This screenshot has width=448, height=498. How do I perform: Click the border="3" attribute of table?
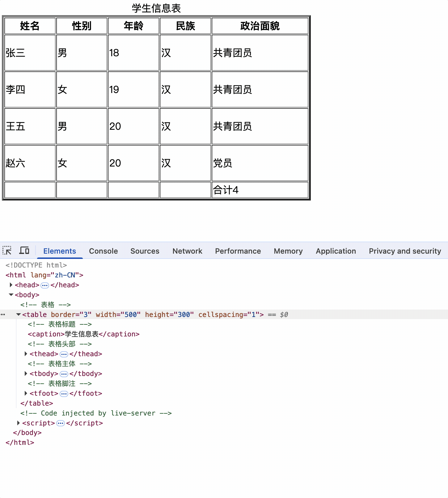click(71, 314)
